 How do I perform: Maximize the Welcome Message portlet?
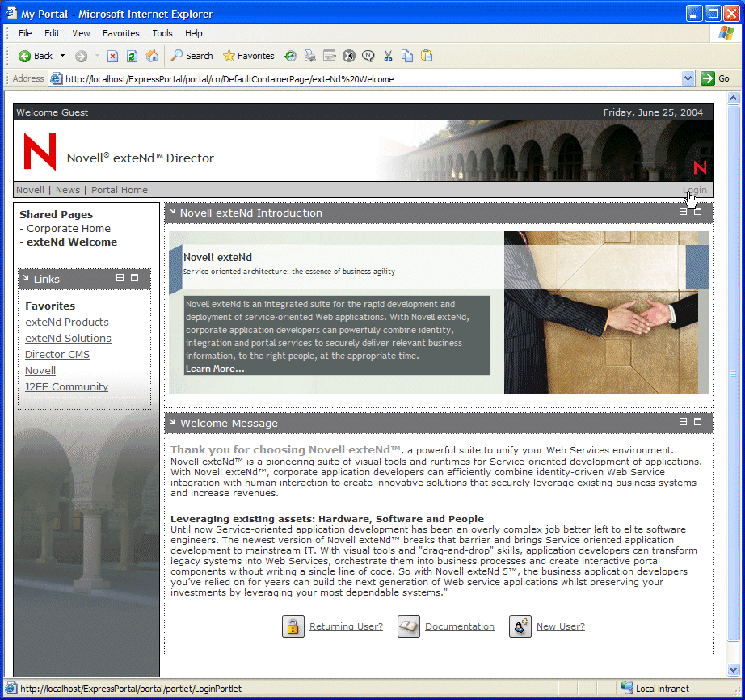coord(697,421)
